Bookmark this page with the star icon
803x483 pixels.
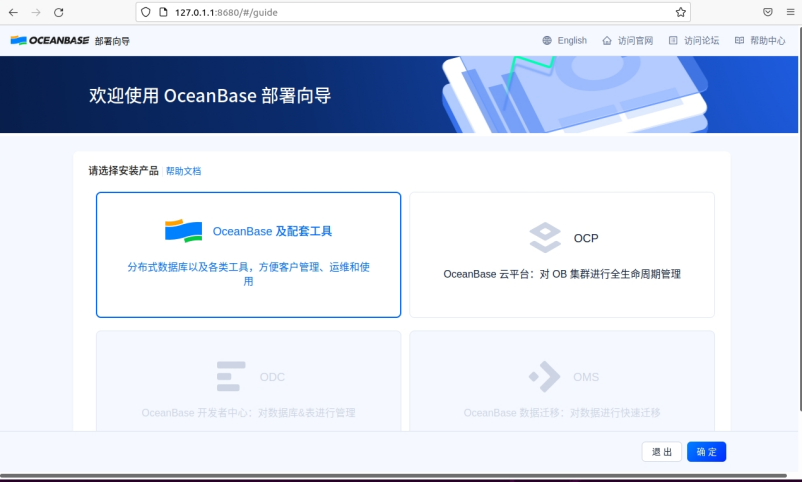(680, 12)
